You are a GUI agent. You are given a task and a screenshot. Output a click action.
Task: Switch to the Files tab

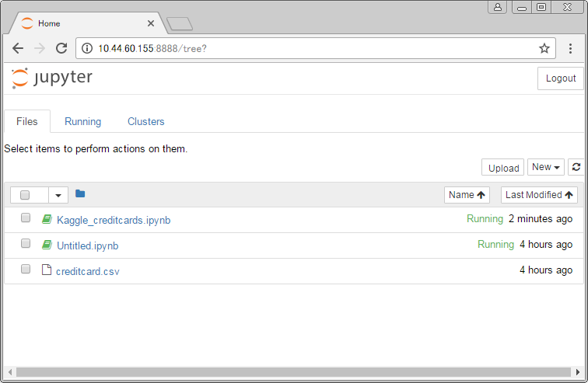27,121
